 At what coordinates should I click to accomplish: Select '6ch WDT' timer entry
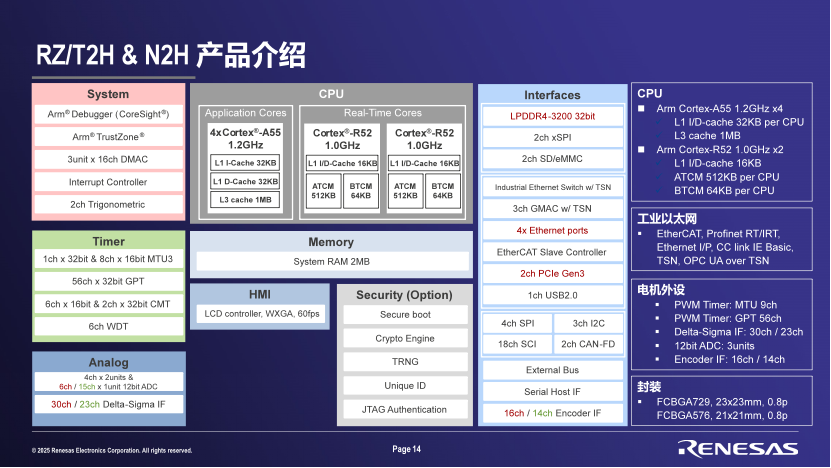pyautogui.click(x=108, y=326)
